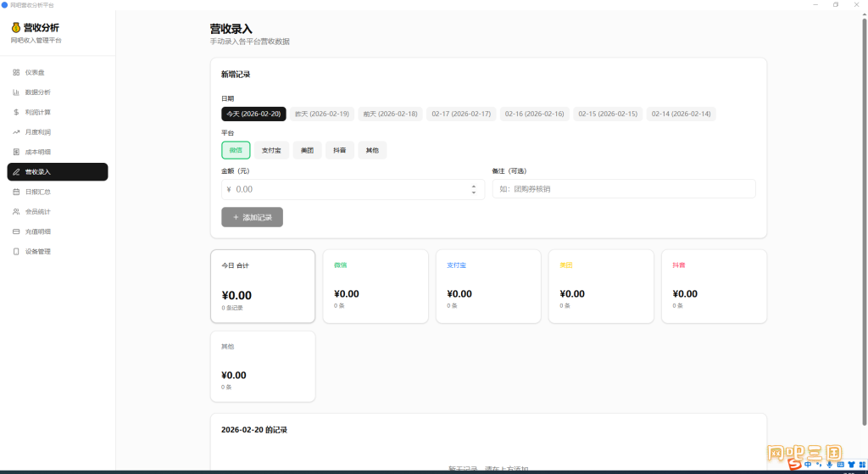Image resolution: width=868 pixels, height=474 pixels.
Task: Click the 金额 amount input box
Action: coord(353,189)
